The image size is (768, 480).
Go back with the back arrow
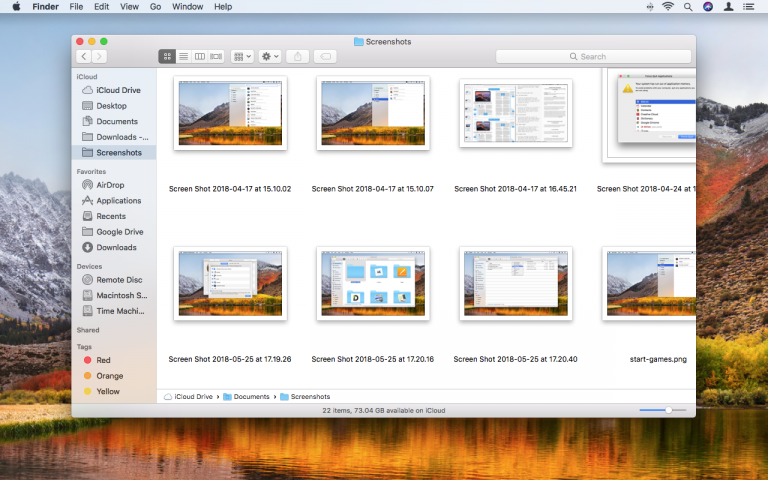pyautogui.click(x=83, y=56)
